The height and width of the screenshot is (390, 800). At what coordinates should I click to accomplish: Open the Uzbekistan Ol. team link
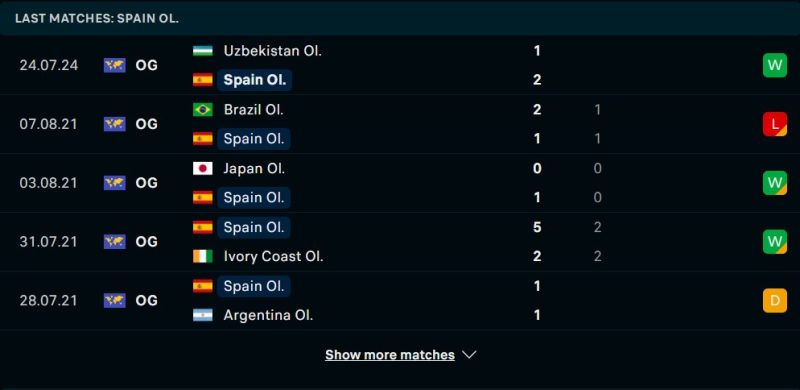272,51
